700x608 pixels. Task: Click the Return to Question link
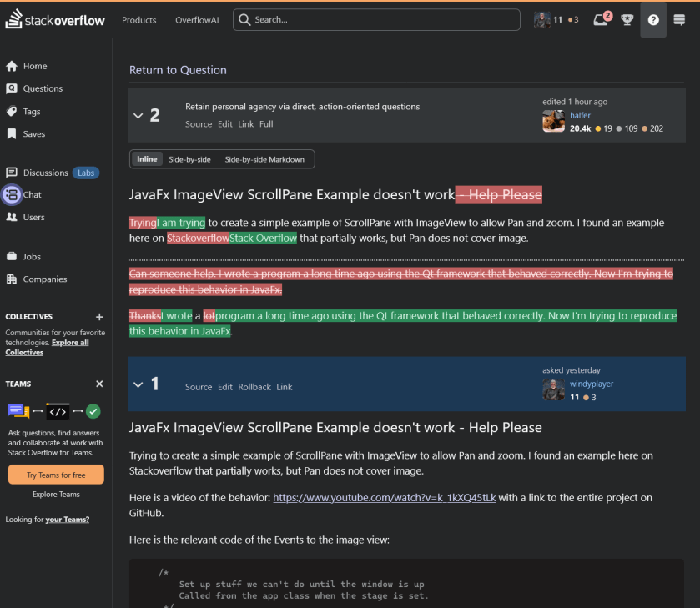178,70
